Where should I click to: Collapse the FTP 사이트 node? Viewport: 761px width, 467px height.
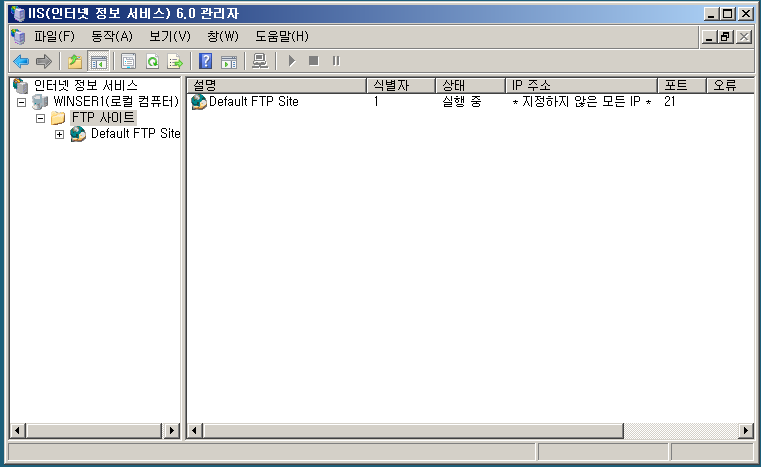point(40,118)
